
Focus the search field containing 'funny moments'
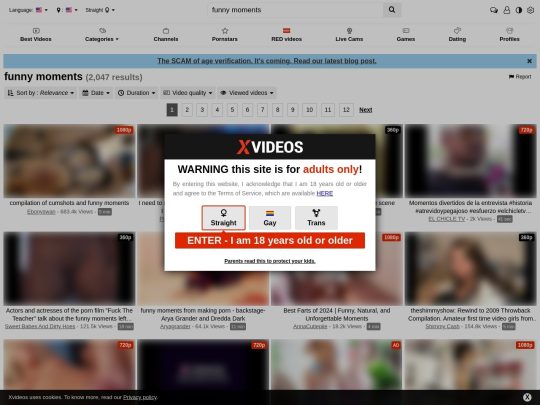[295, 10]
